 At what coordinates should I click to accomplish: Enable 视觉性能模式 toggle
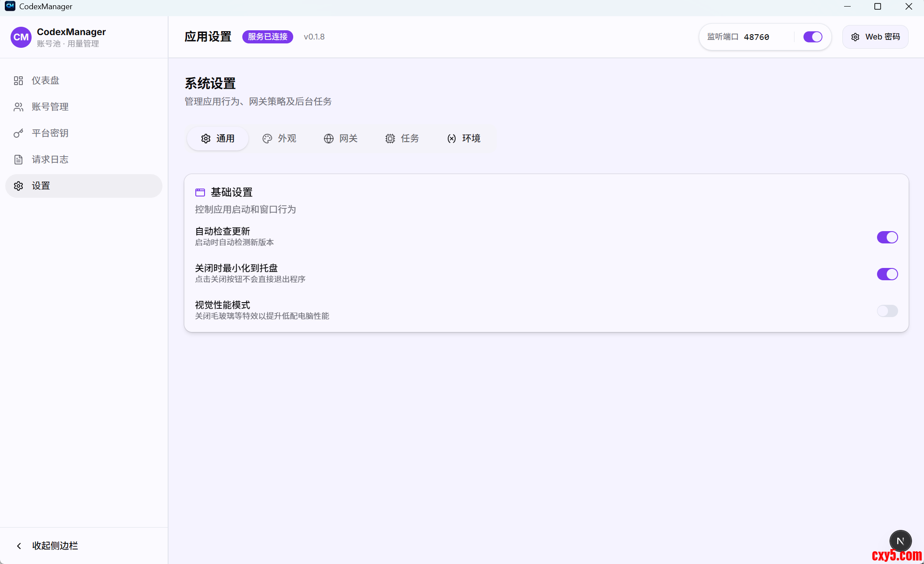(x=887, y=311)
